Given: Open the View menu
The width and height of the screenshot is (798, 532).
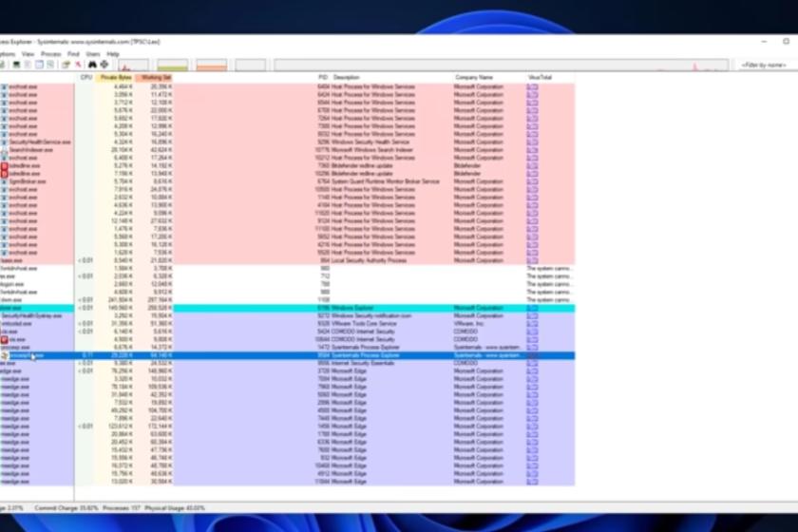Looking at the screenshot, I should point(28,54).
